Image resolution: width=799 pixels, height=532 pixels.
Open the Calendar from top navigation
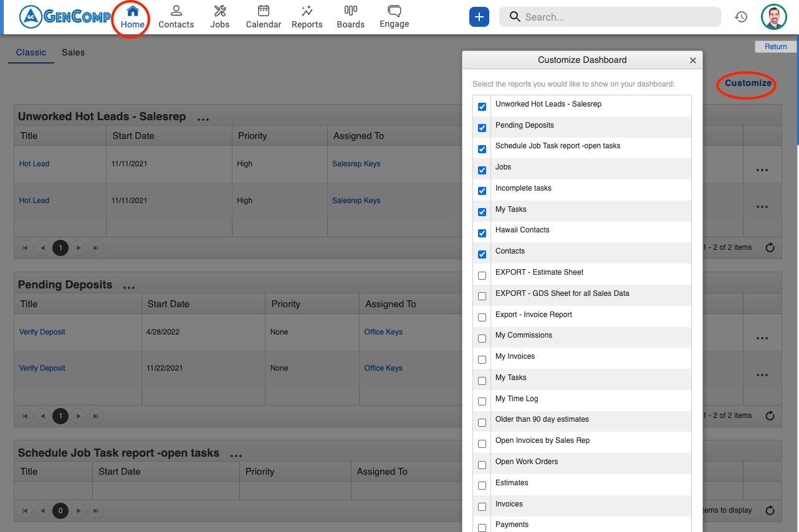pyautogui.click(x=263, y=17)
